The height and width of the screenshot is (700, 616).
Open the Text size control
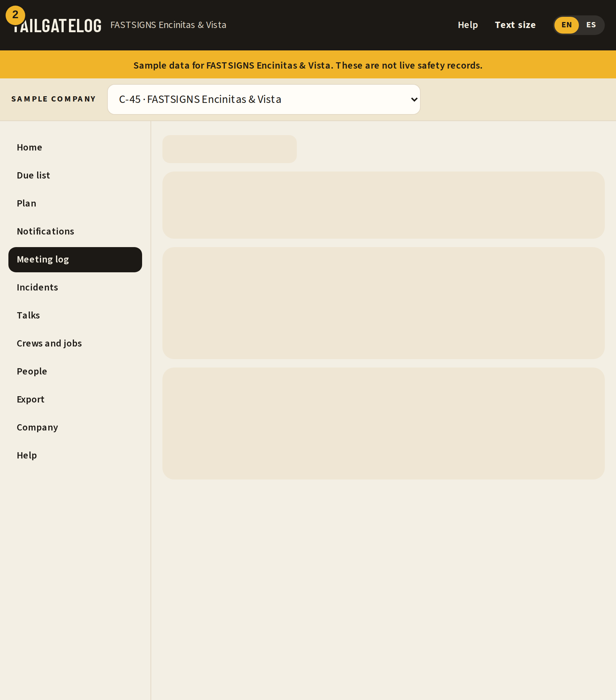pyautogui.click(x=515, y=25)
